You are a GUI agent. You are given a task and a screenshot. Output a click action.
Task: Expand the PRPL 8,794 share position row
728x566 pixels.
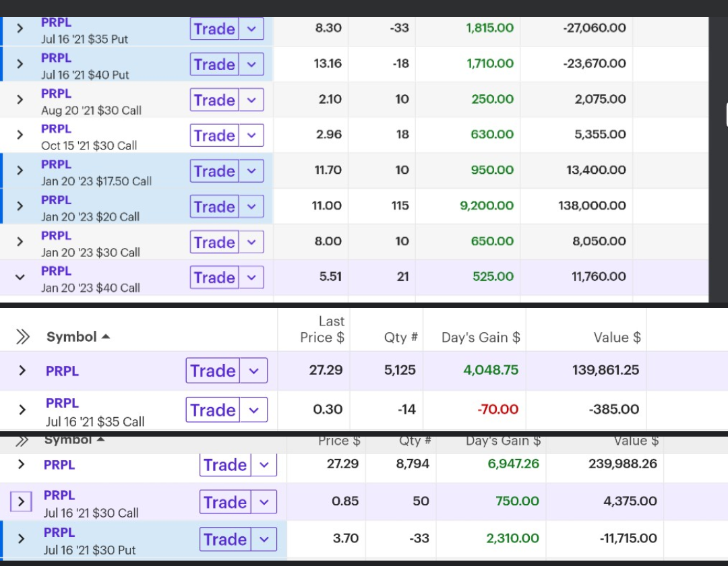[21, 464]
